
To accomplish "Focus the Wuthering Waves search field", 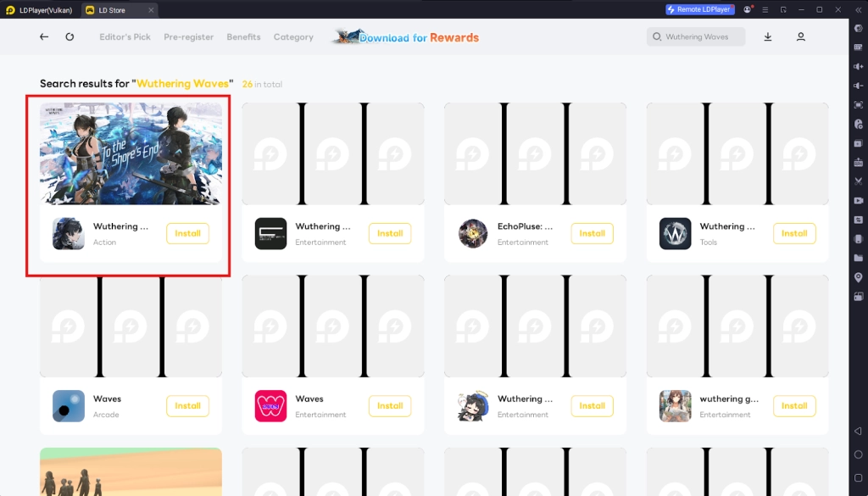I will coord(697,37).
